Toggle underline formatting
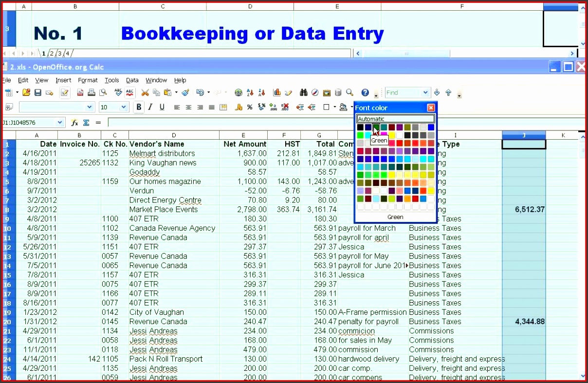Viewport: 588px width, 383px height. click(162, 107)
